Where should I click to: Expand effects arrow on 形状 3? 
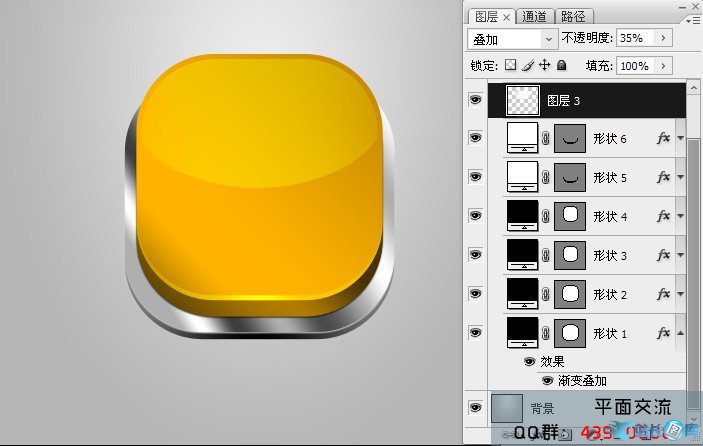[x=681, y=255]
